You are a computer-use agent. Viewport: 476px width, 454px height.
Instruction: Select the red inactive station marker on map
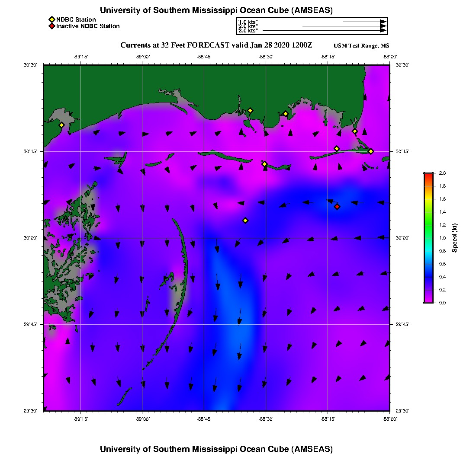pyautogui.click(x=337, y=207)
